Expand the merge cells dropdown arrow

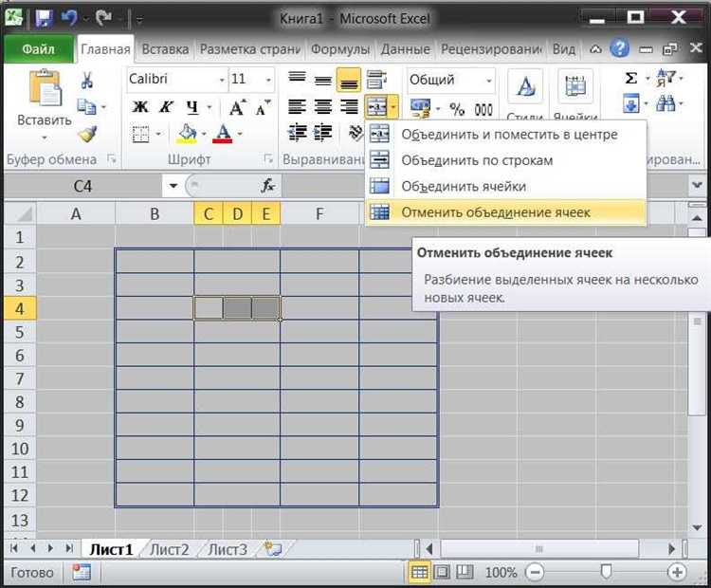393,107
